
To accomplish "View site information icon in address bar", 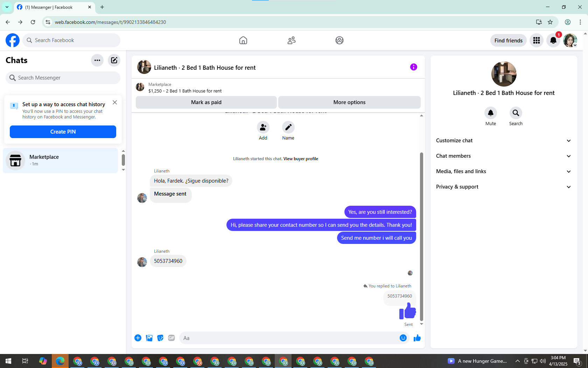I will [48, 22].
